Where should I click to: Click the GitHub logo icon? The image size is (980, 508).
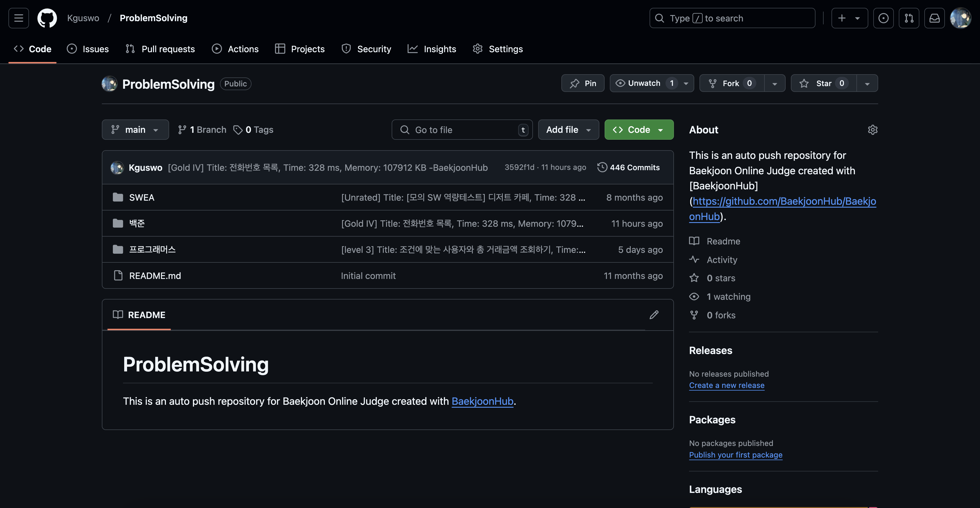(47, 18)
